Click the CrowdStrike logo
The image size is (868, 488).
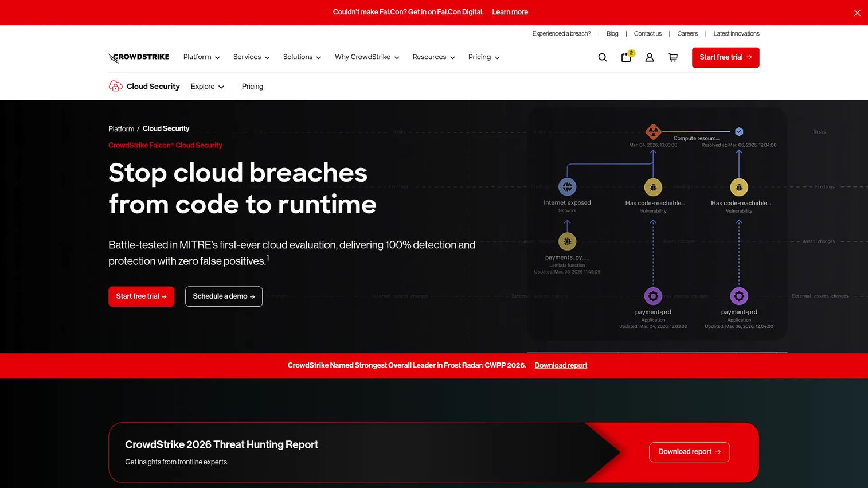pyautogui.click(x=139, y=57)
